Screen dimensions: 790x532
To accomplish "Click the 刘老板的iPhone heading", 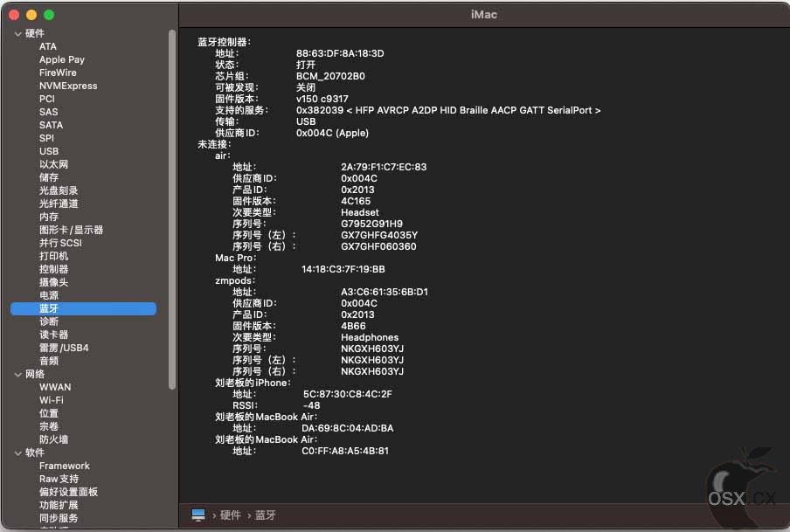I will (253, 383).
